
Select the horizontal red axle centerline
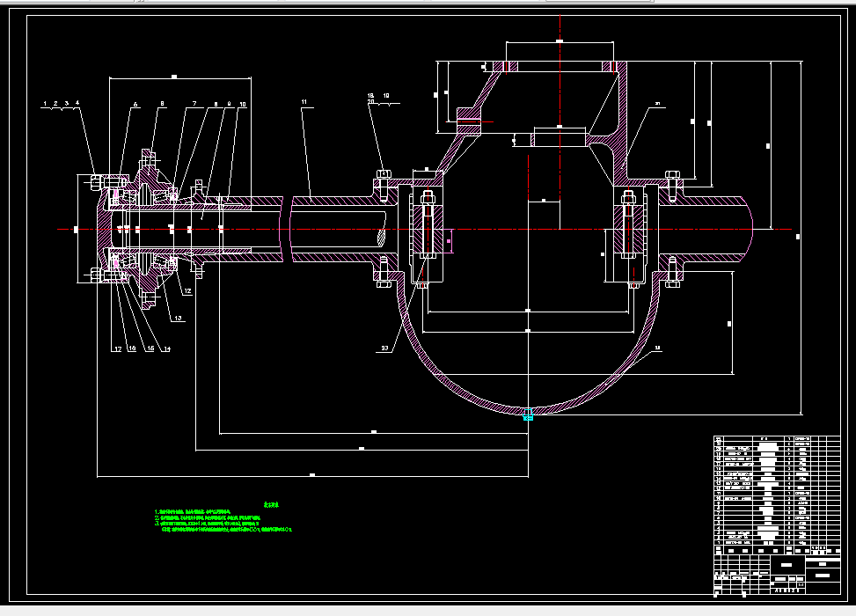424,230
